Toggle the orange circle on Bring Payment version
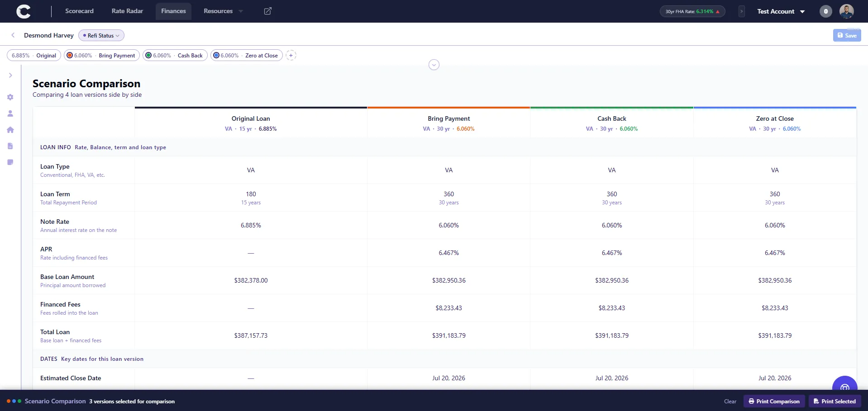 (x=70, y=55)
